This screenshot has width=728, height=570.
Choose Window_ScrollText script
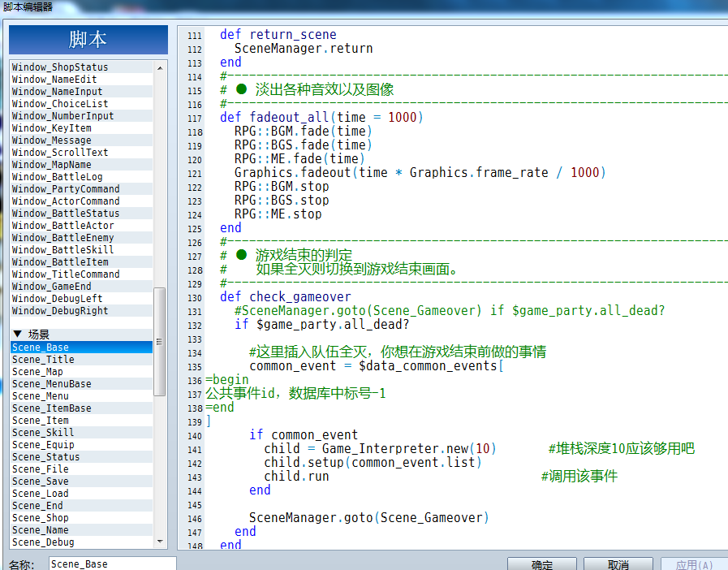pos(81,153)
